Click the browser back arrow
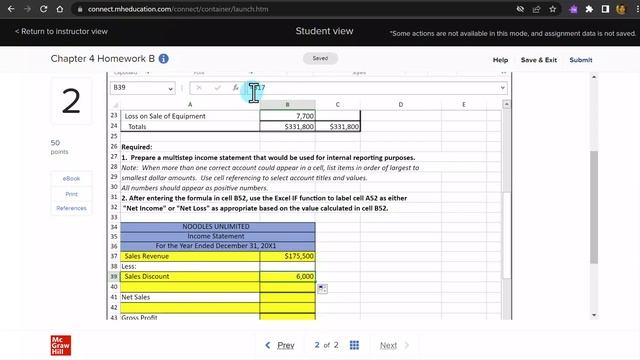The width and height of the screenshot is (640, 360). 11,9
